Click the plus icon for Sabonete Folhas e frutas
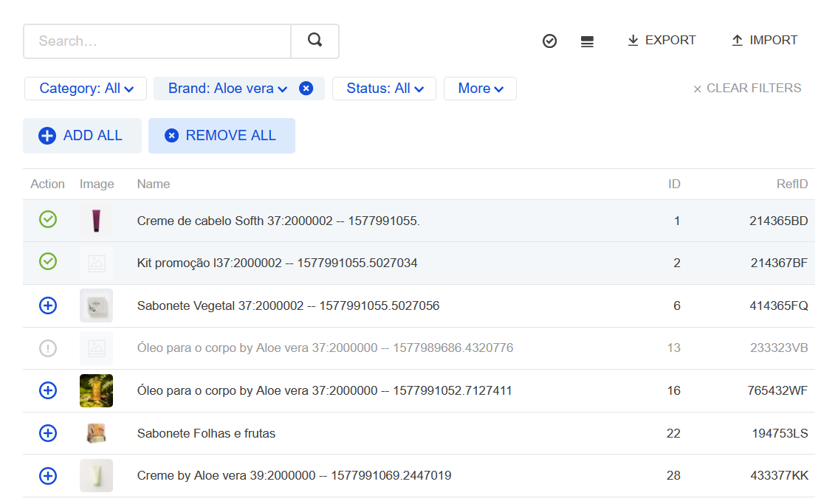838x504 pixels. (47, 433)
